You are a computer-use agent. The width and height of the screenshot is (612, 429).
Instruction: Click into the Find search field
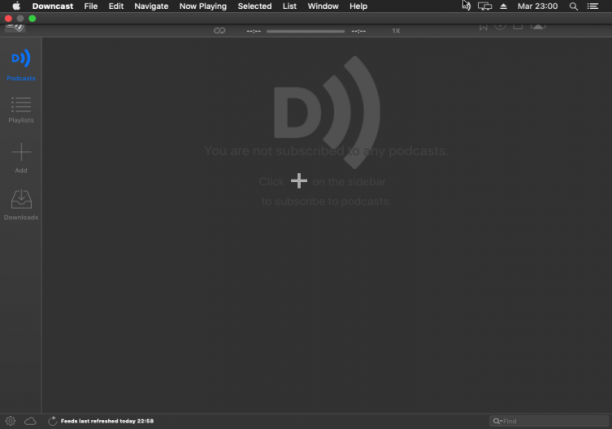[x=549, y=421]
